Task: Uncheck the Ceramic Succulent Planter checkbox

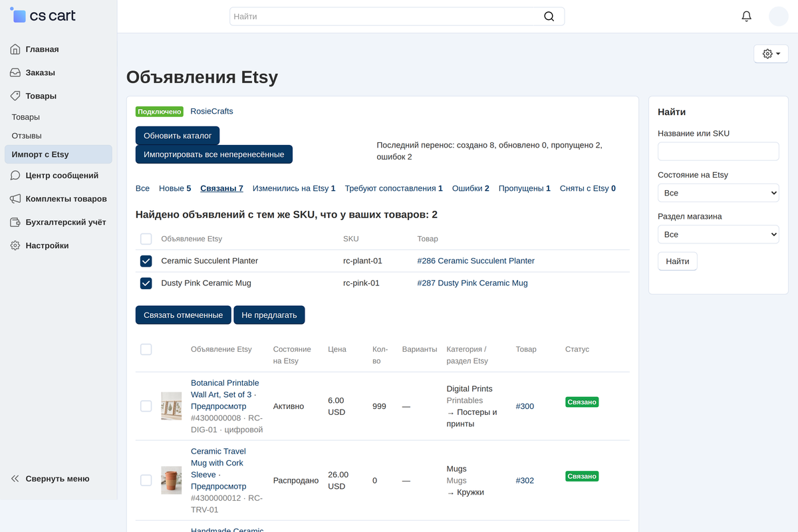Action: point(146,261)
